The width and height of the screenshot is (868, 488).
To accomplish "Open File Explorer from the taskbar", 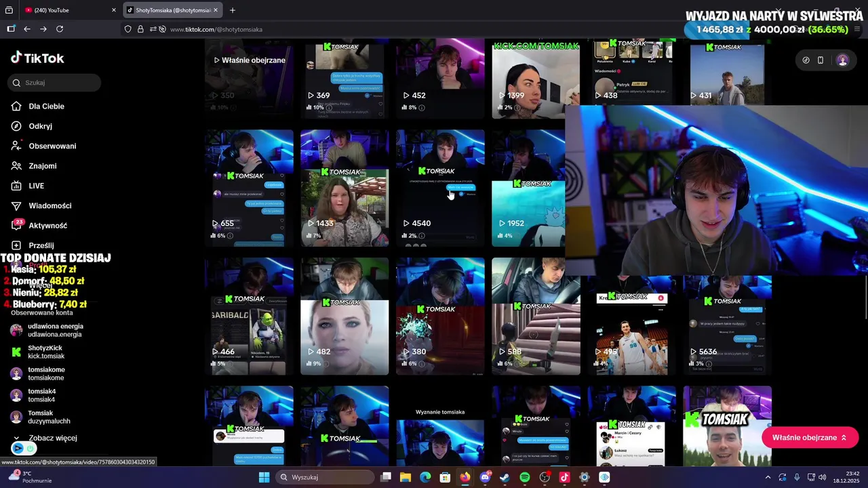I will pos(406,477).
